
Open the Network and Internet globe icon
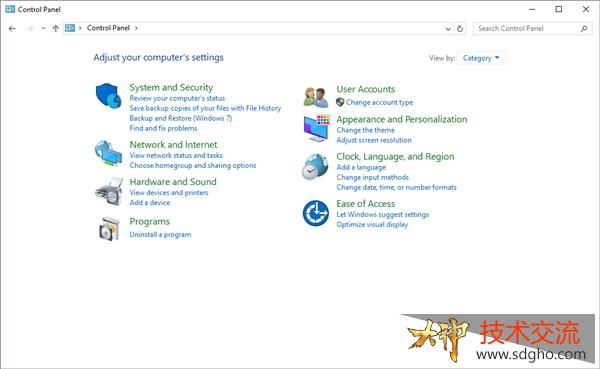108,153
